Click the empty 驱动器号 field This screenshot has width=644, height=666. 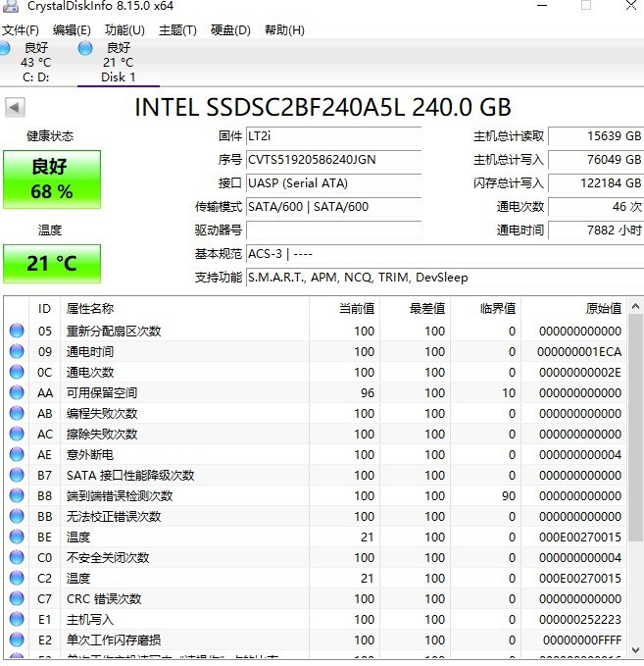coord(333,231)
